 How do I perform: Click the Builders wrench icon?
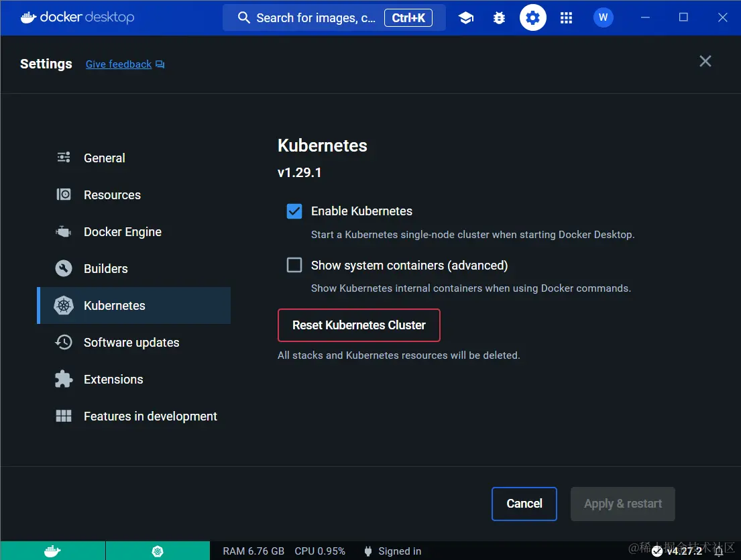point(63,268)
